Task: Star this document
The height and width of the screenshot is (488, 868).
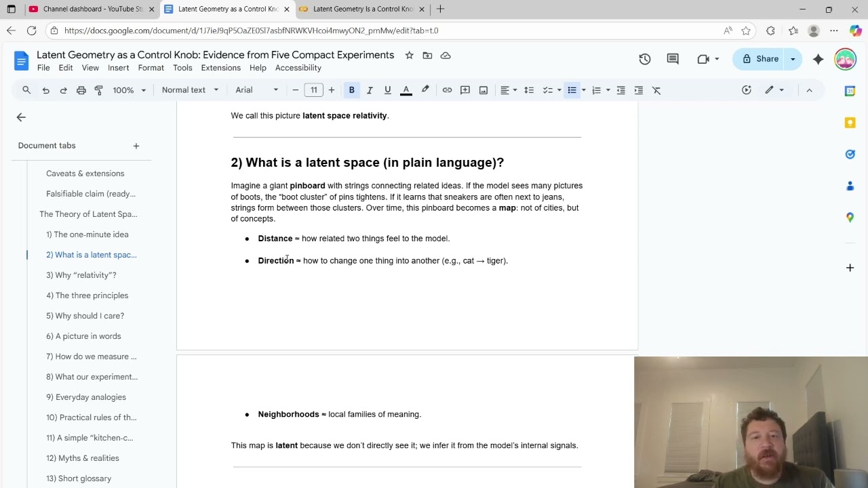Action: (409, 56)
